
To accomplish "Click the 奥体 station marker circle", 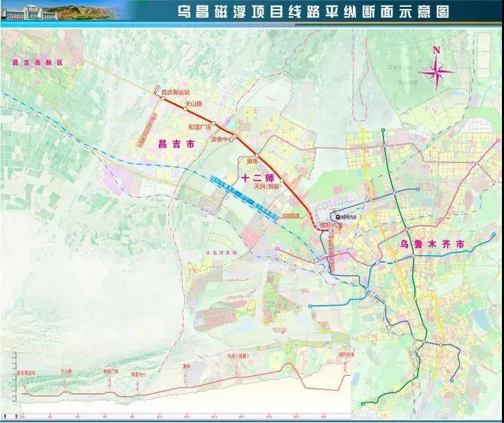I will pyautogui.click(x=257, y=156).
